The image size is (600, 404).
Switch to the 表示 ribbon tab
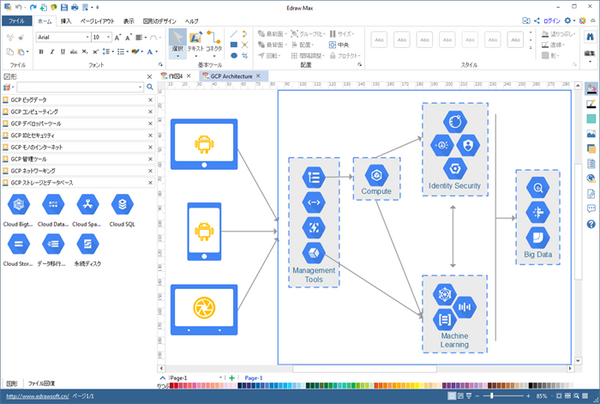click(x=129, y=21)
